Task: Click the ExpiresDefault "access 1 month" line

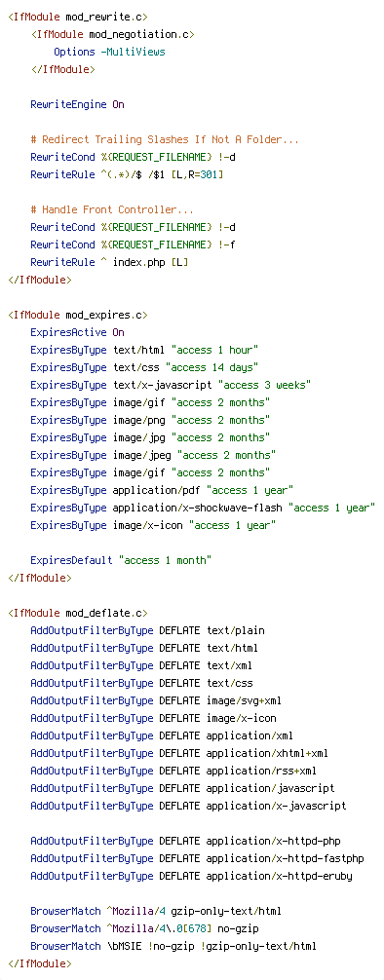Action: tap(121, 560)
